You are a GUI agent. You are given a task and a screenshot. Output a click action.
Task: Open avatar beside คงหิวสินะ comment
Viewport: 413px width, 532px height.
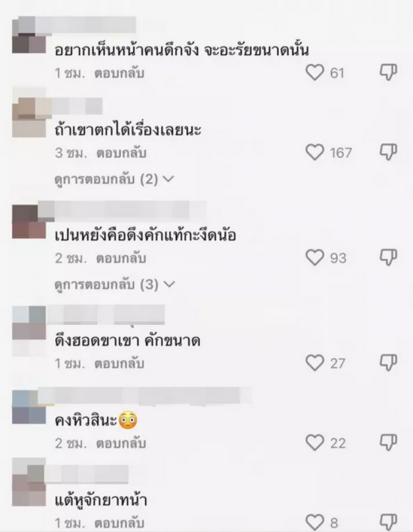[29, 407]
